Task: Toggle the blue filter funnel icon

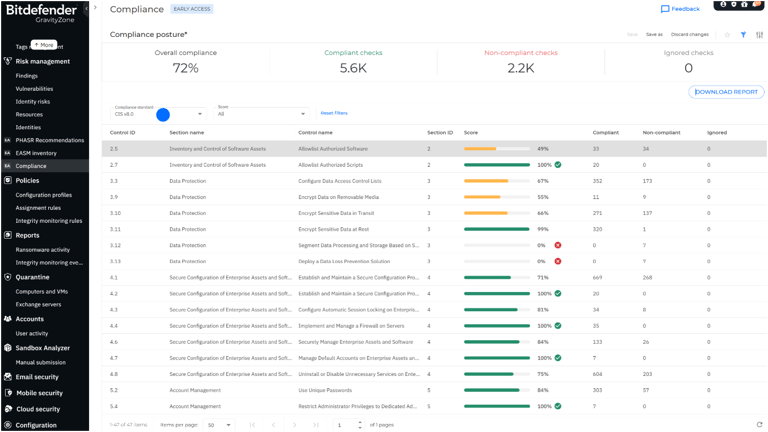Action: pyautogui.click(x=743, y=35)
